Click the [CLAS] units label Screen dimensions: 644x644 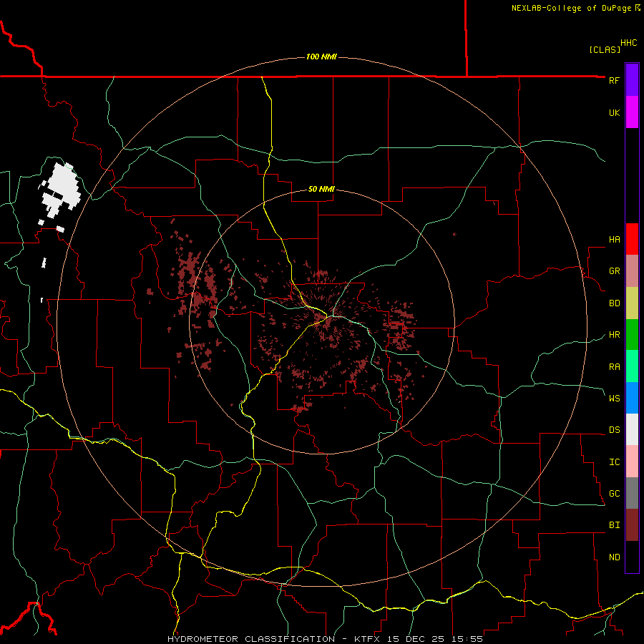(x=605, y=49)
